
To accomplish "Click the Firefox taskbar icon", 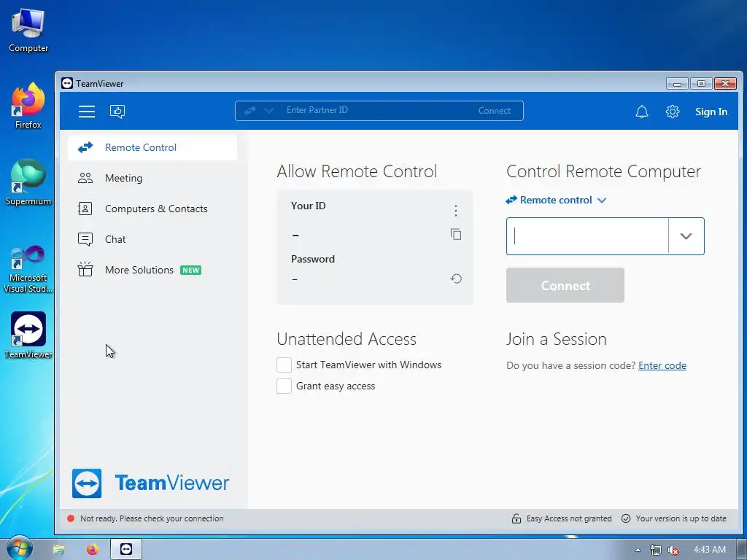I will (92, 550).
